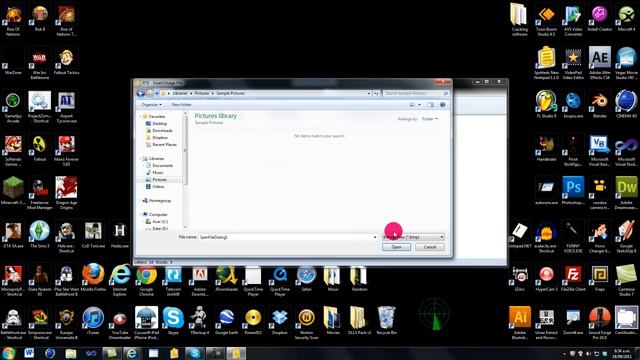Open Adobe Illustrator desktop icon
This screenshot has width=640, height=360.
click(x=520, y=322)
